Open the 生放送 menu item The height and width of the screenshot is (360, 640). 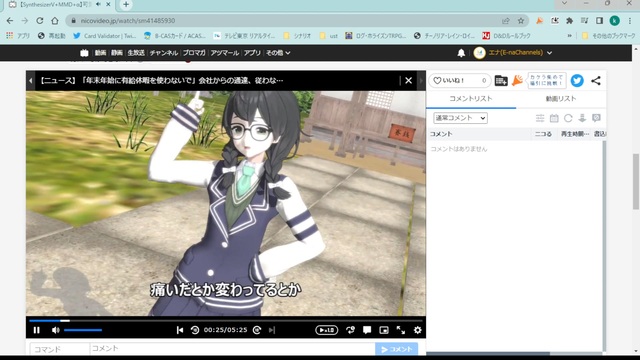point(136,53)
